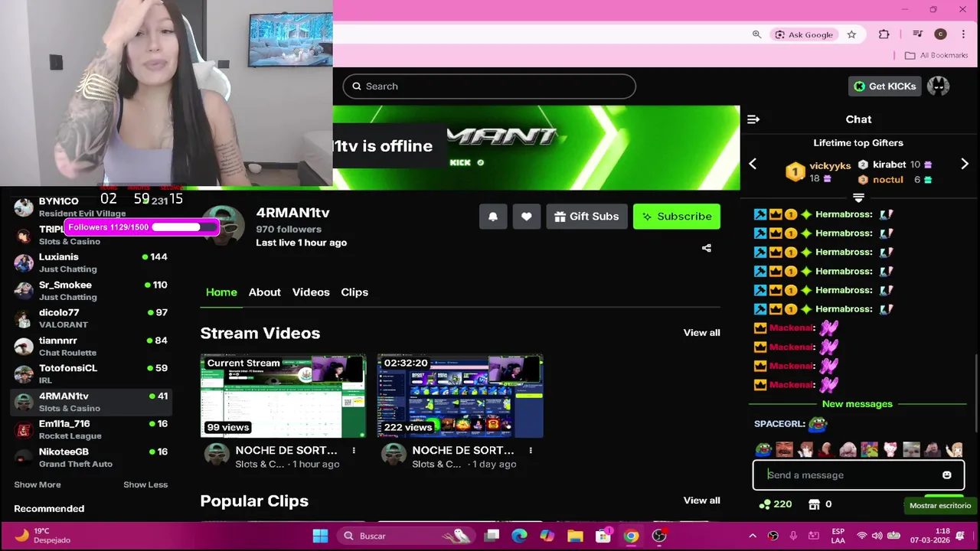This screenshot has width=980, height=551.
Task: Open NikoteeGB Grand Theft Auto channel
Action: (92, 458)
